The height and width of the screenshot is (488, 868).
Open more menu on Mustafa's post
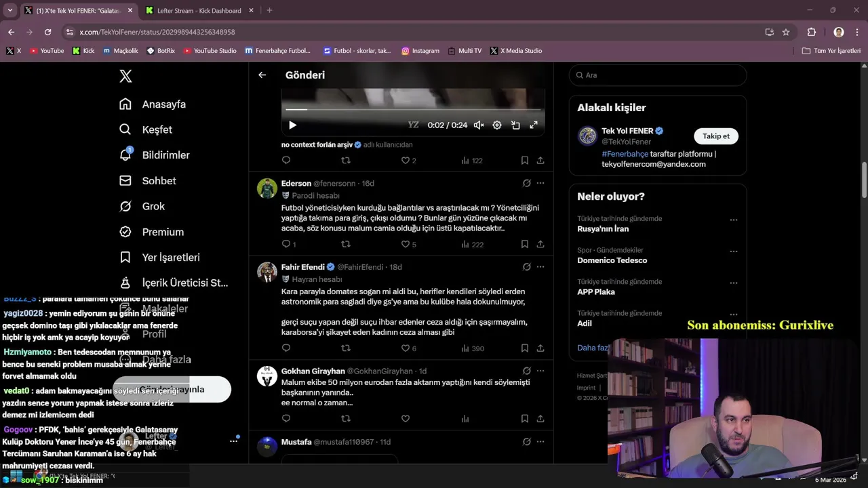click(x=540, y=442)
